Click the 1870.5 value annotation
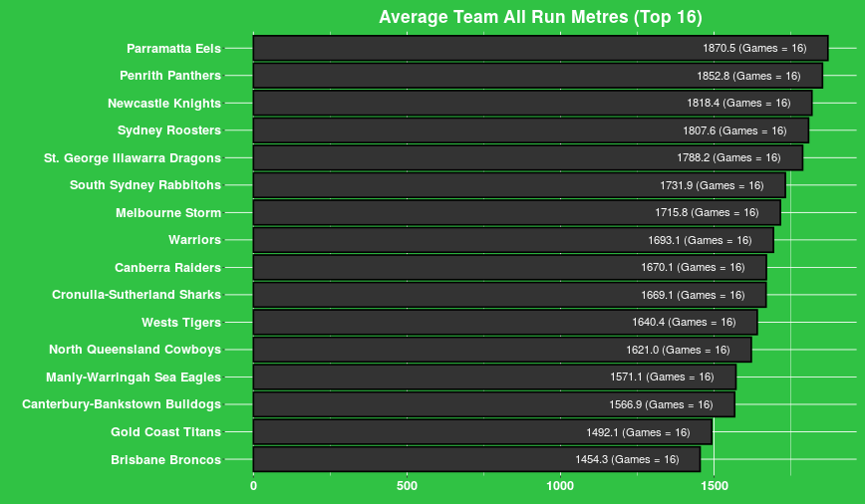The image size is (865, 504). coord(754,49)
